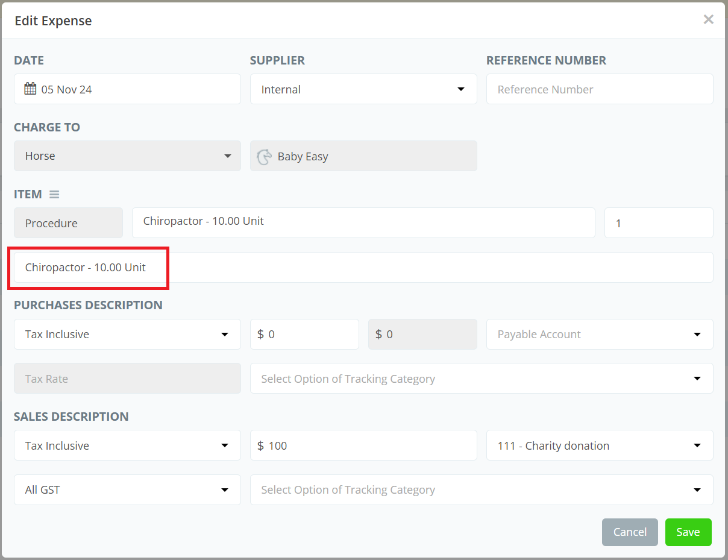Expand the All GST tax rate dropdown
Screen dimensions: 728x560
point(127,490)
